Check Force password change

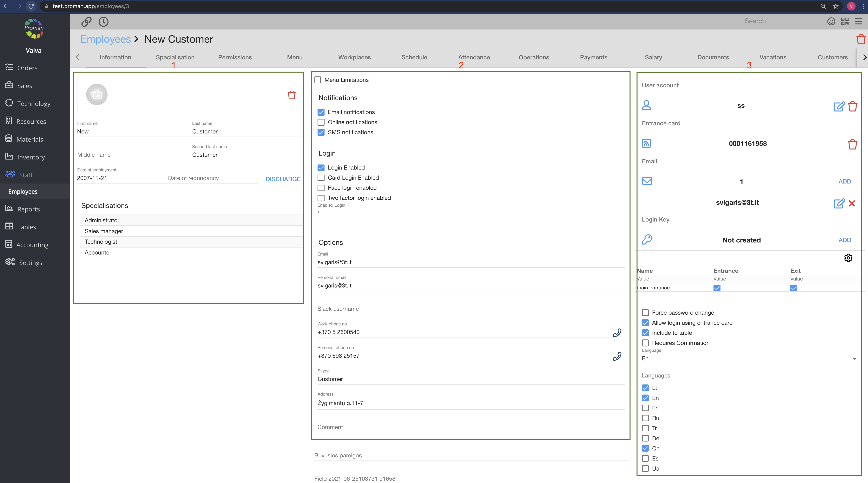pos(645,312)
